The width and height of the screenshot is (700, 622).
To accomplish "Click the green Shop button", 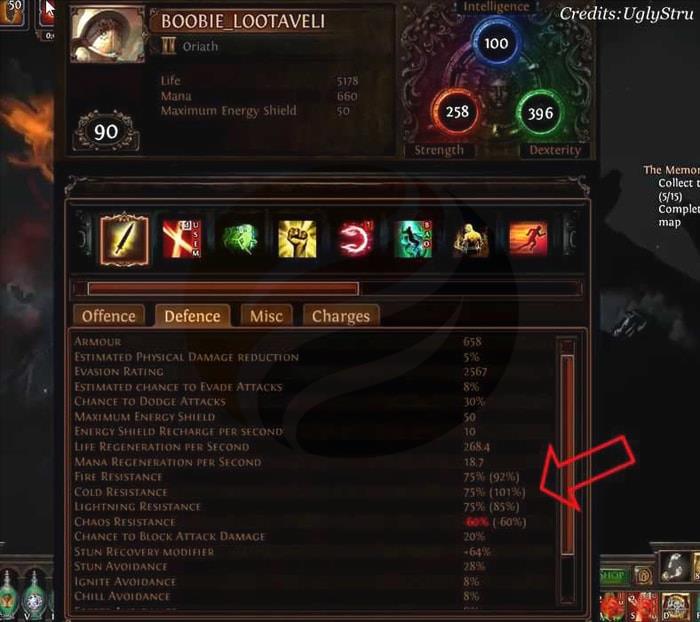I will click(614, 576).
